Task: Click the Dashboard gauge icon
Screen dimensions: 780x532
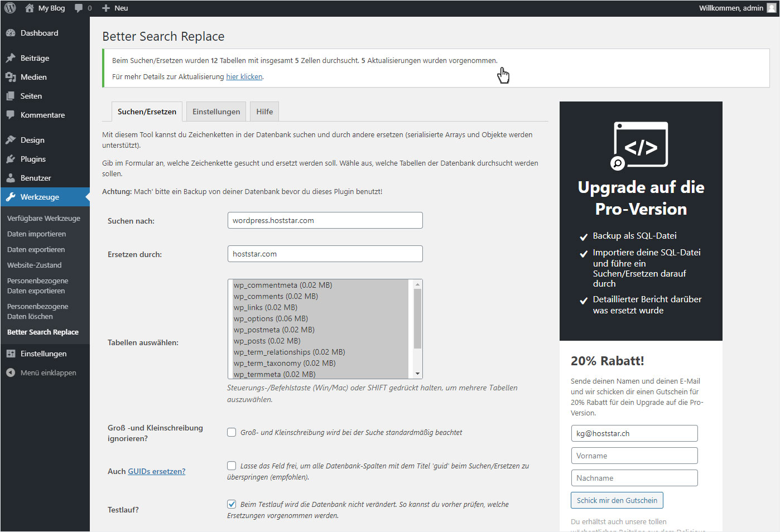Action: [11, 33]
